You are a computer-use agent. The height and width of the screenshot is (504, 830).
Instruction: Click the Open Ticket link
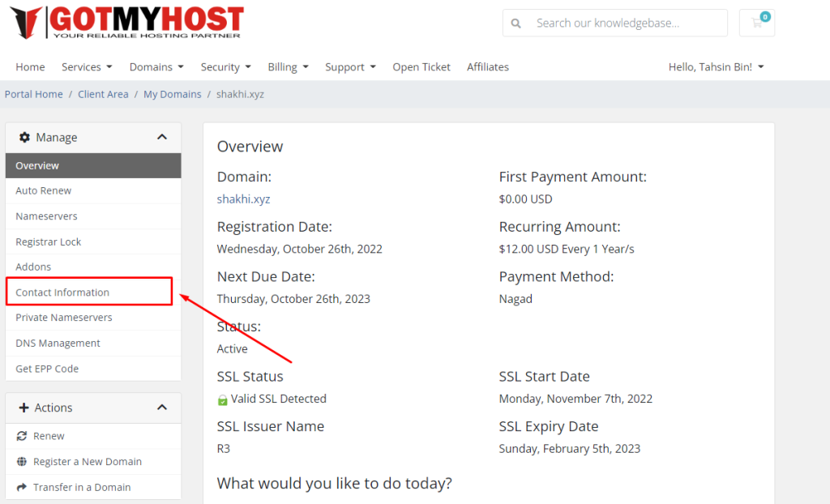click(x=421, y=67)
